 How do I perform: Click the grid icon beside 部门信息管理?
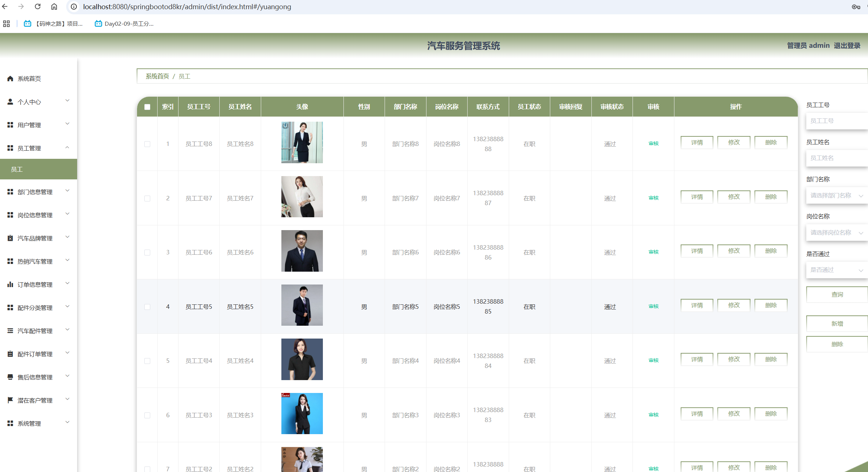point(10,192)
